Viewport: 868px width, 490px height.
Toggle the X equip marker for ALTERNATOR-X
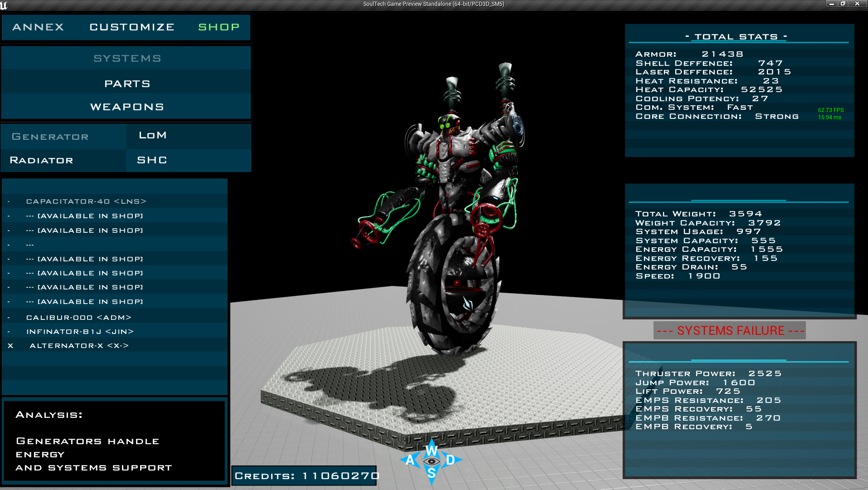pyautogui.click(x=10, y=346)
